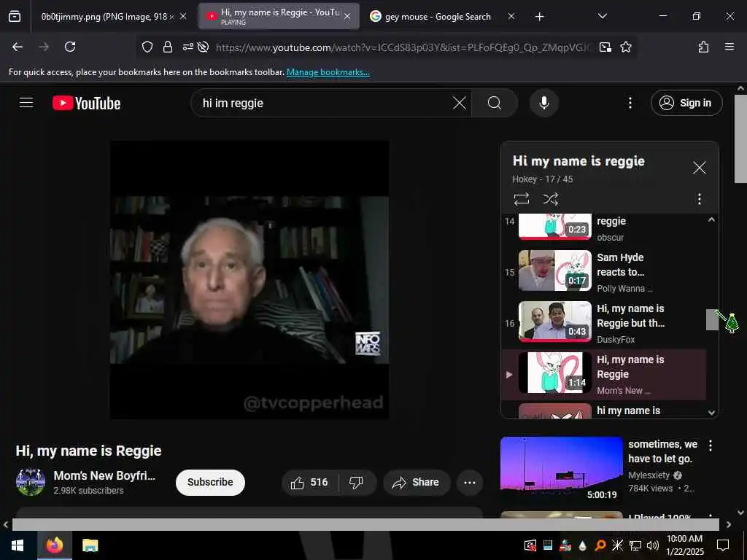This screenshot has width=747, height=560.
Task: Bookmark this page with star
Action: (625, 47)
